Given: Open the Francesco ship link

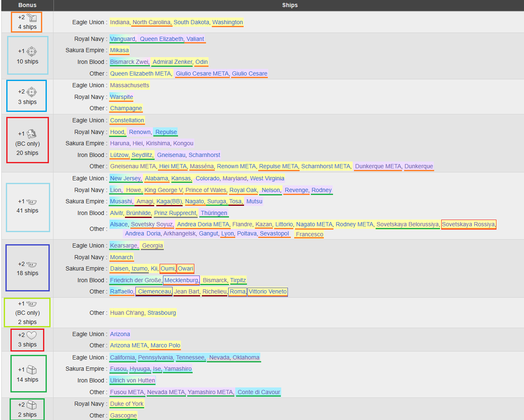Looking at the screenshot, I should coord(310,234).
